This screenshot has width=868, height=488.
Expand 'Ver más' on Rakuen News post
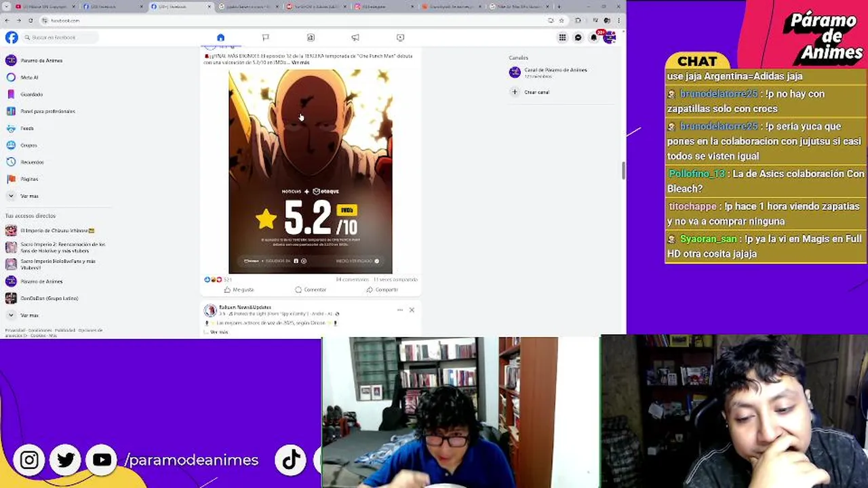click(x=219, y=332)
